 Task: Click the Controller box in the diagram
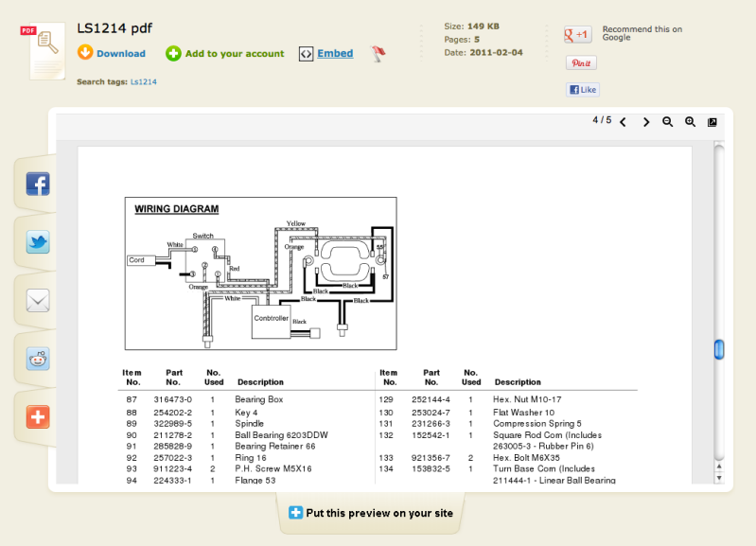(x=271, y=322)
